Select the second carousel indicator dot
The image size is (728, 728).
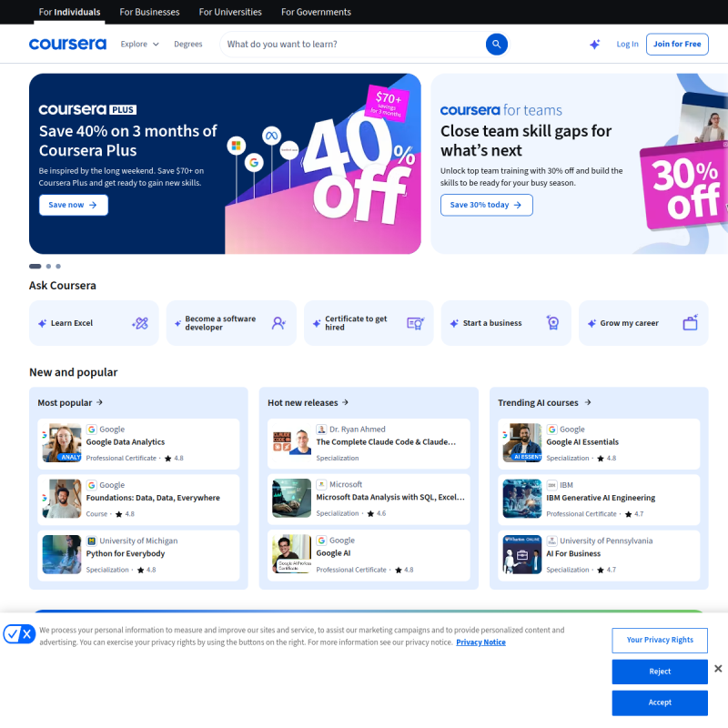pos(48,267)
